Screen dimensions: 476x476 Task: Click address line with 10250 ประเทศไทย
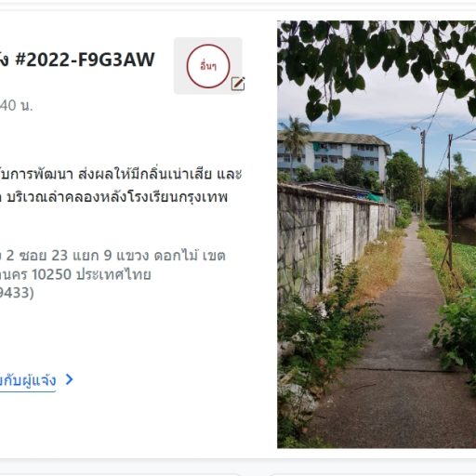tap(75, 274)
